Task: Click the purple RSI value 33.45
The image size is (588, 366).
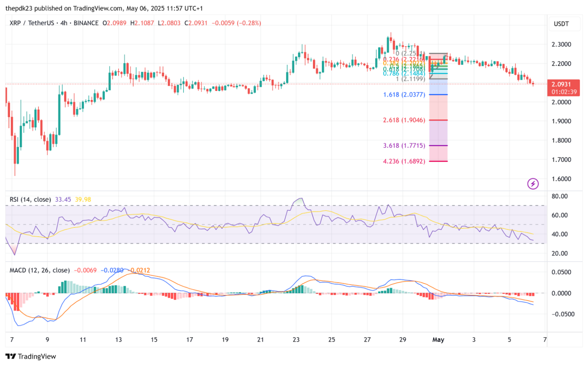Action: click(63, 199)
